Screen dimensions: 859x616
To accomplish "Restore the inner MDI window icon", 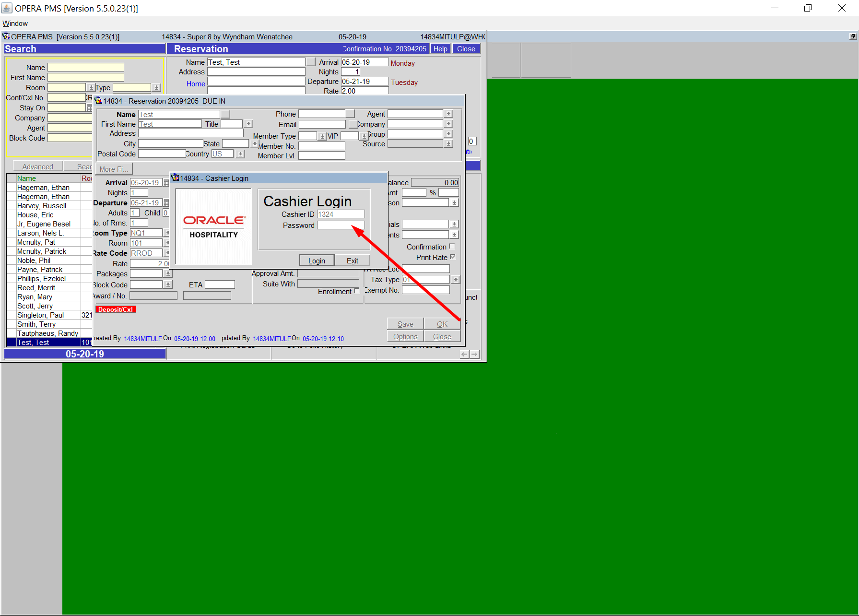I will [853, 36].
